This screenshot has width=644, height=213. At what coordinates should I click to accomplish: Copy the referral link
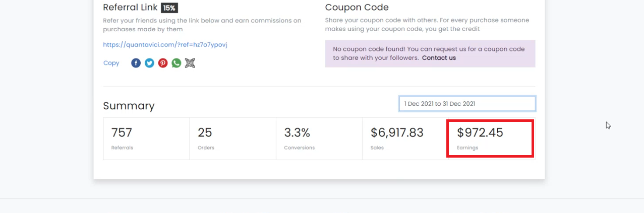pos(111,63)
